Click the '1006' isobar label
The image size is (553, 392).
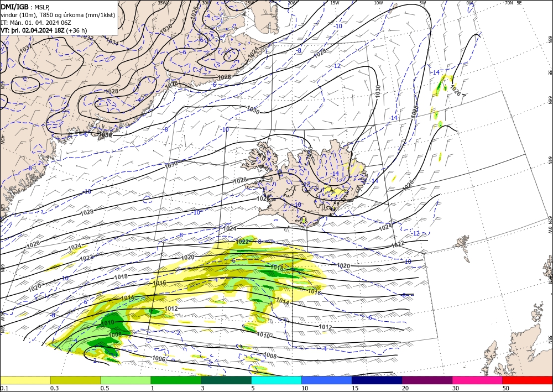tap(159, 358)
